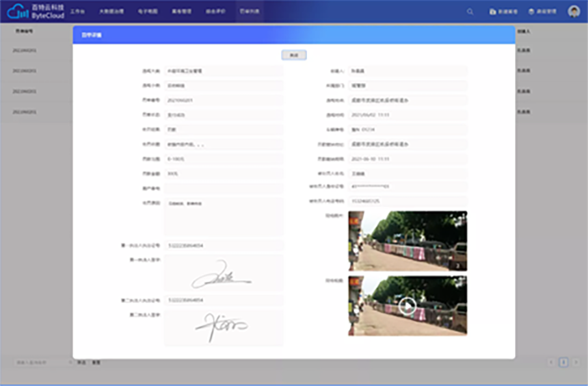Click the field showing 300元

pyautogui.click(x=223, y=174)
